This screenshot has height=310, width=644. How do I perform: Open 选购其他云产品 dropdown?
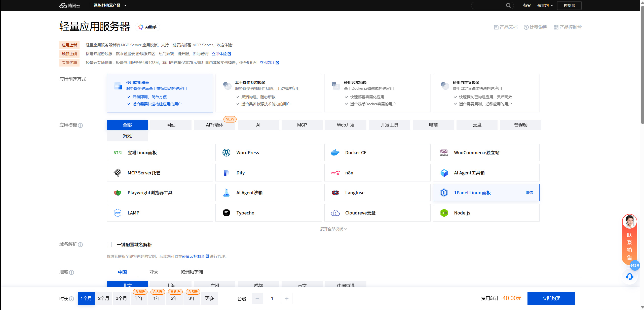110,5
